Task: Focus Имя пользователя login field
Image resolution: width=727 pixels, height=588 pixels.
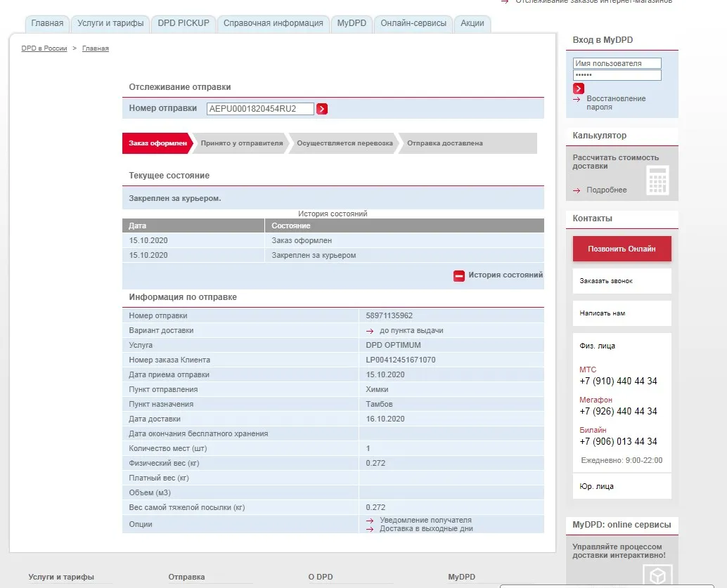Action: click(617, 63)
